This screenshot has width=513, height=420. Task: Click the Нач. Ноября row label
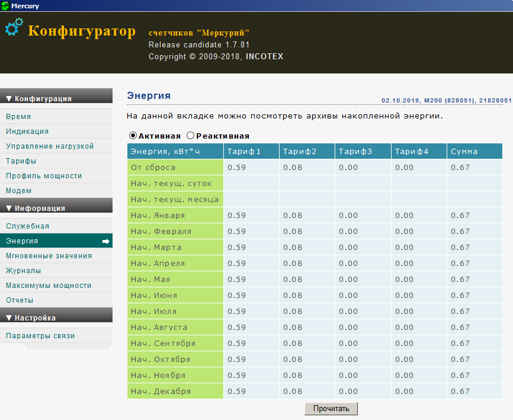[x=175, y=375]
